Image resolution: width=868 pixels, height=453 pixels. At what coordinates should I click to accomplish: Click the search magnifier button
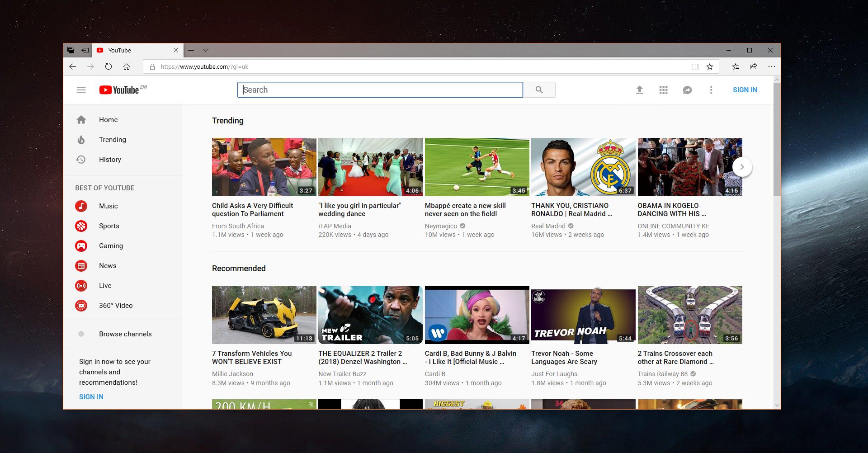(x=539, y=90)
